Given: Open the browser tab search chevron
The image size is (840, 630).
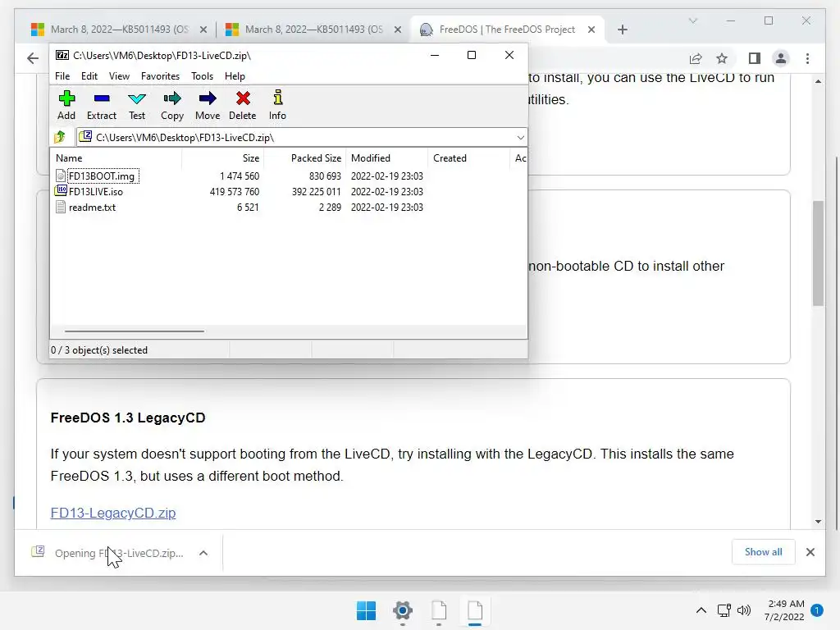Looking at the screenshot, I should 692,21.
